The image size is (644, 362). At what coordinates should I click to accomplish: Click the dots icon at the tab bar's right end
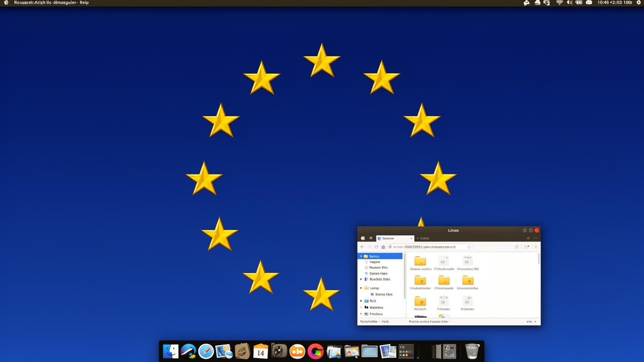pos(535,238)
